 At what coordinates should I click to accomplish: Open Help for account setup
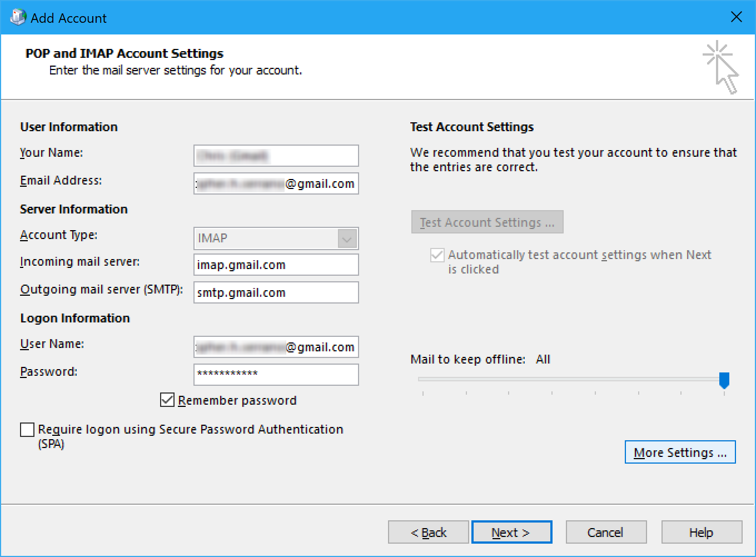coord(701,532)
